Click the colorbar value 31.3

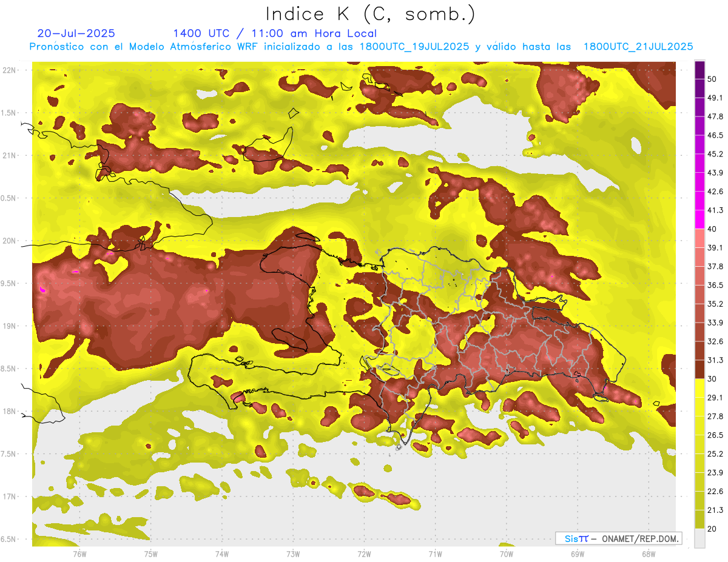click(715, 360)
